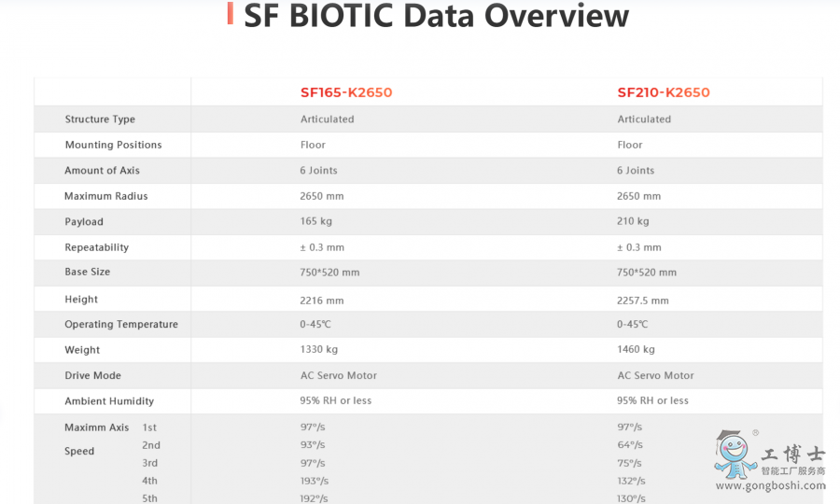Click the Drive Mode row label
The image size is (840, 504).
pyautogui.click(x=92, y=375)
